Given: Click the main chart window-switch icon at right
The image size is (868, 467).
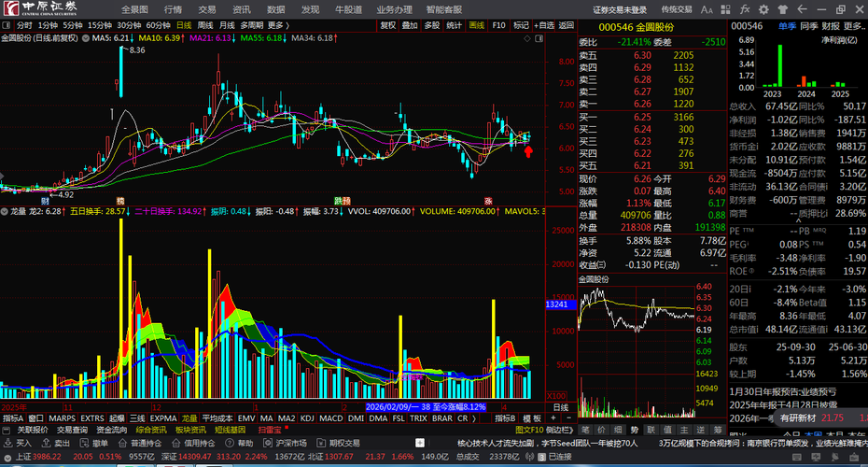Looking at the screenshot, I should [x=539, y=38].
